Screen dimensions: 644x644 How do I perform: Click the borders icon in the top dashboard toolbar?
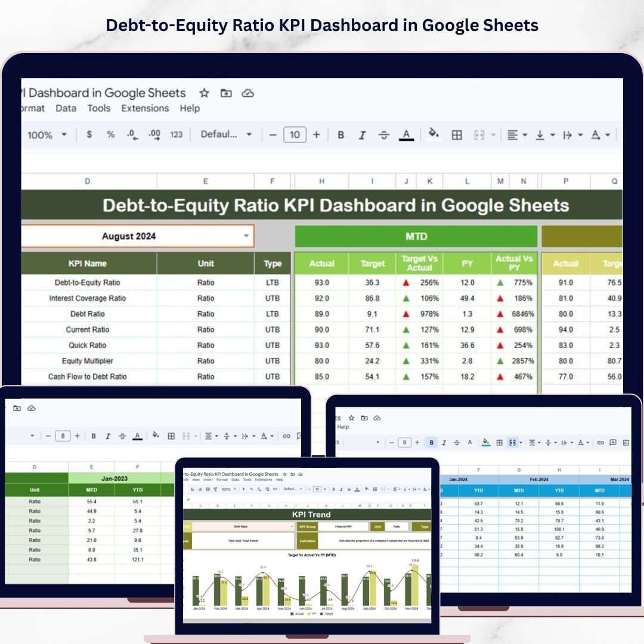457,135
